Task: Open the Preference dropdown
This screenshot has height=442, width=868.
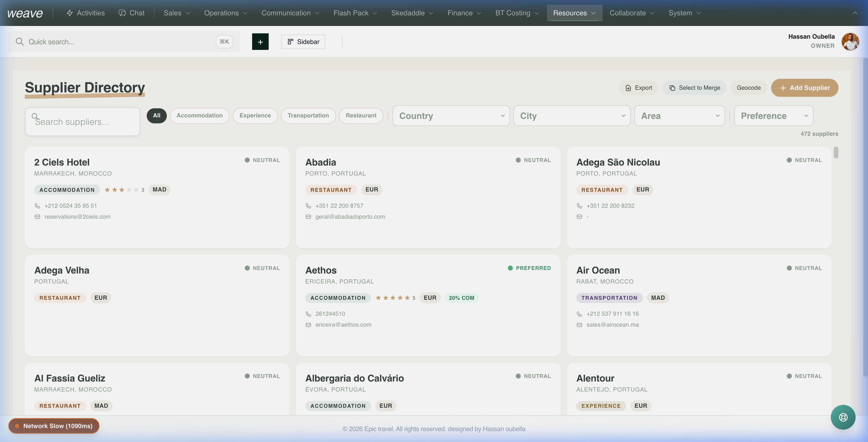Action: pos(773,116)
